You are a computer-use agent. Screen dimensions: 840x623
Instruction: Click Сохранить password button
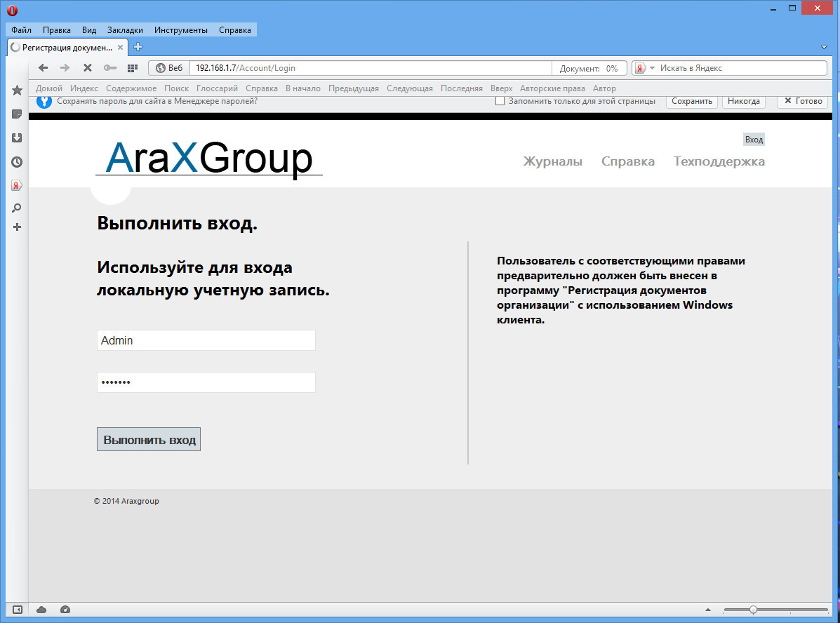(692, 101)
